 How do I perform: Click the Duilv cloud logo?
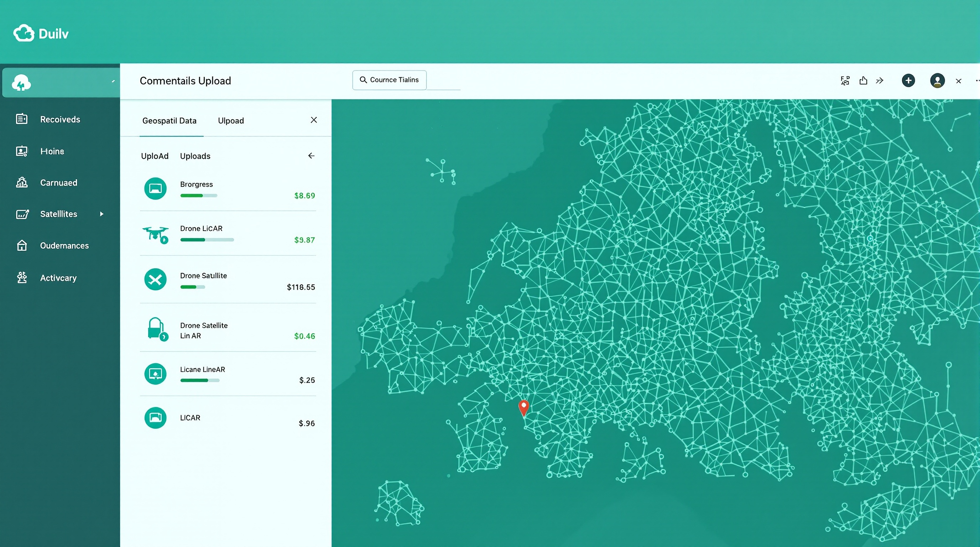click(24, 33)
